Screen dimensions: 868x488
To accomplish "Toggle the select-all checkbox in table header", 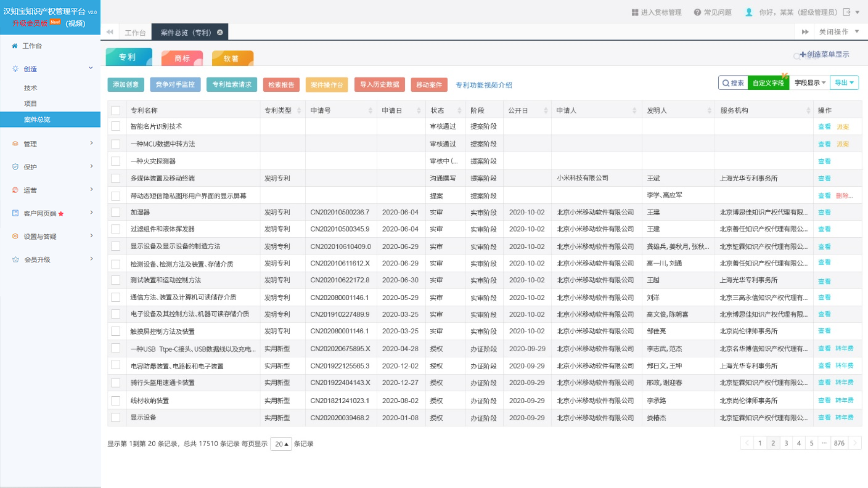I will tap(116, 110).
